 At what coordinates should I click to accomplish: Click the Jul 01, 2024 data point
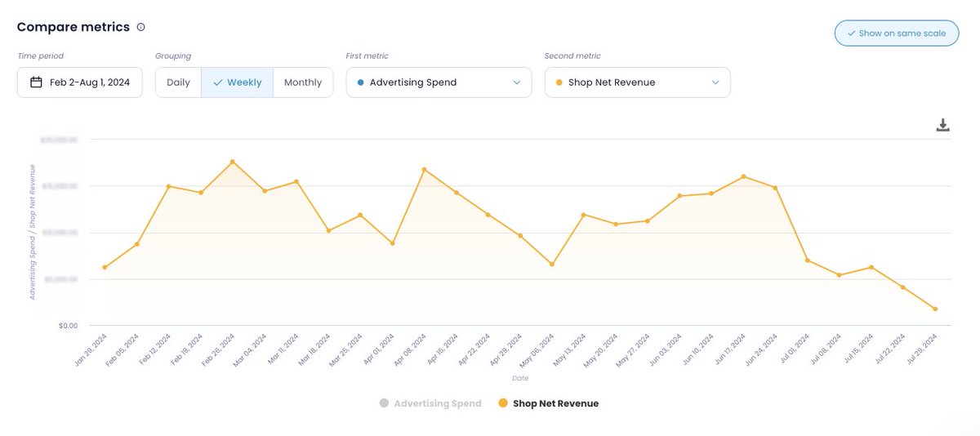tap(808, 260)
